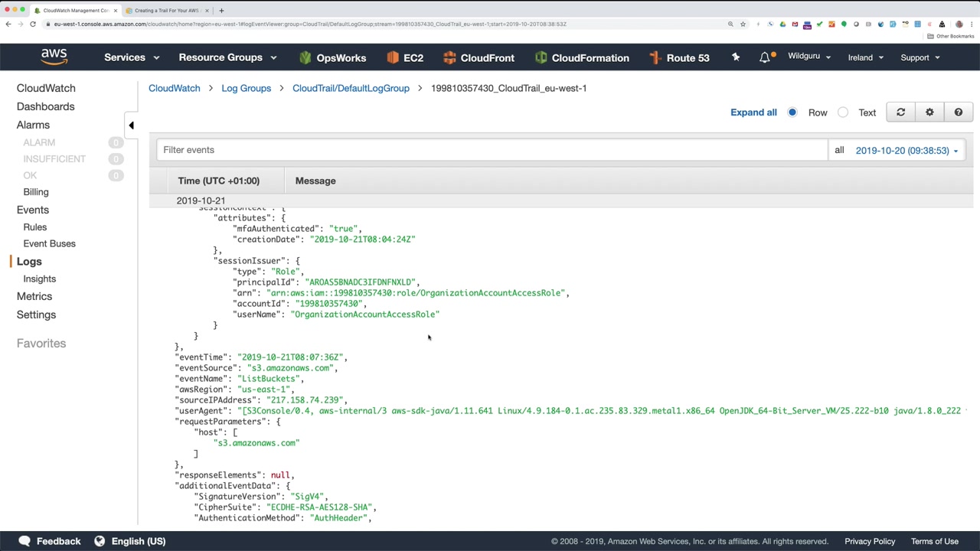Viewport: 980px width, 551px height.
Task: Click Expand all log events
Action: (753, 112)
